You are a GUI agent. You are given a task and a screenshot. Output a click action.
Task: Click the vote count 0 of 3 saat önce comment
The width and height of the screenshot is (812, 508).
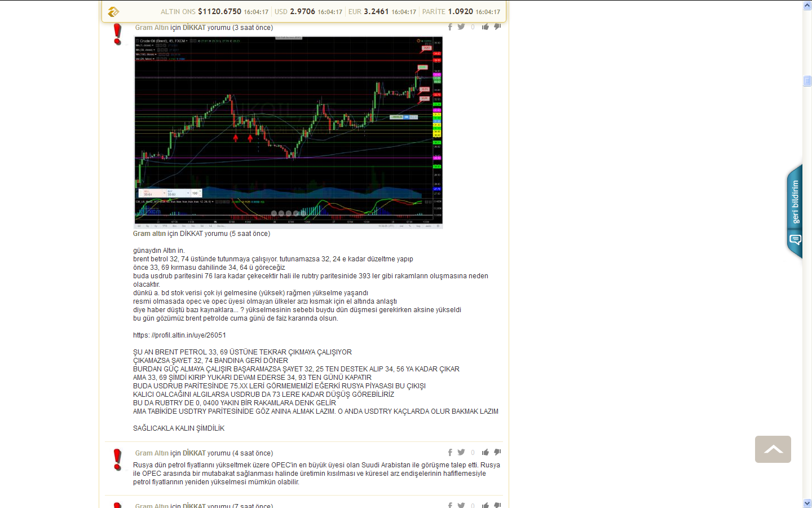pos(473,27)
